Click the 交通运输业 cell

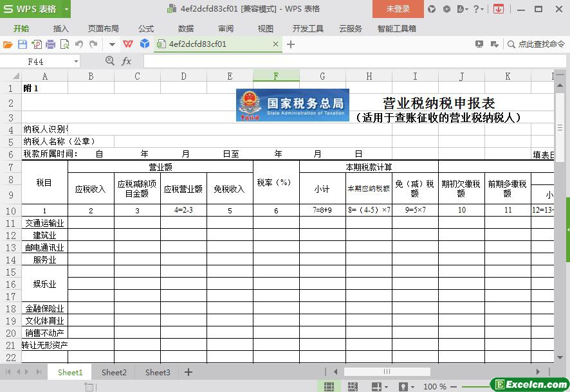pyautogui.click(x=45, y=223)
